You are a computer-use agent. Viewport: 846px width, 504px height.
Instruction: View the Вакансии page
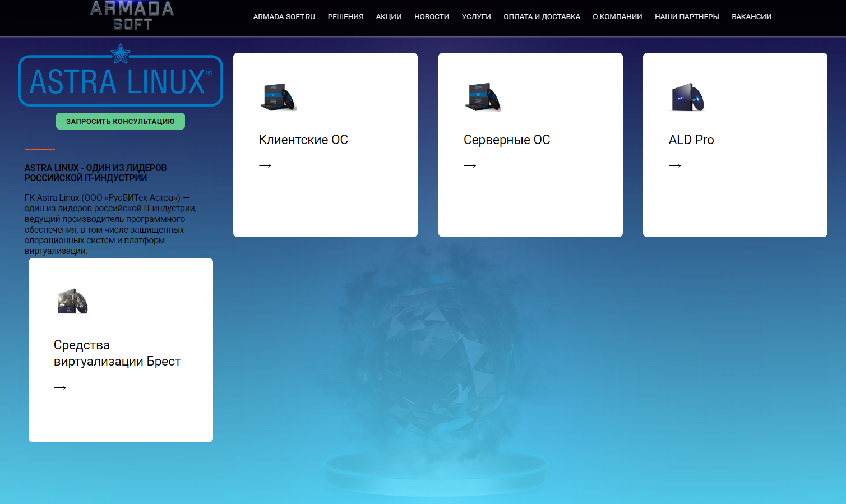click(x=751, y=17)
